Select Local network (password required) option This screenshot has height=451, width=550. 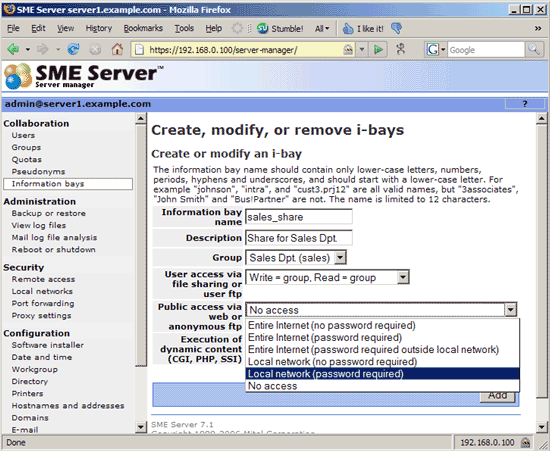pos(382,374)
